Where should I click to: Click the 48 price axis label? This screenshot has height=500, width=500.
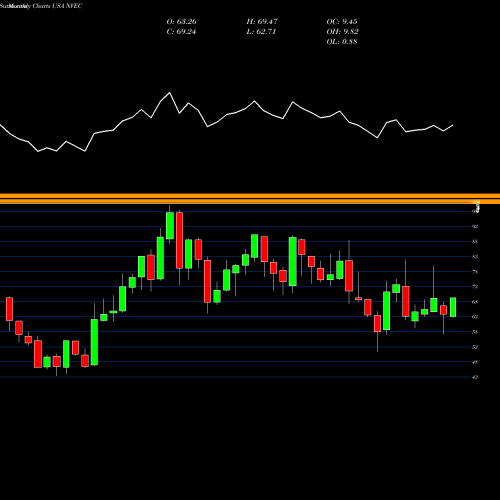coord(475,362)
